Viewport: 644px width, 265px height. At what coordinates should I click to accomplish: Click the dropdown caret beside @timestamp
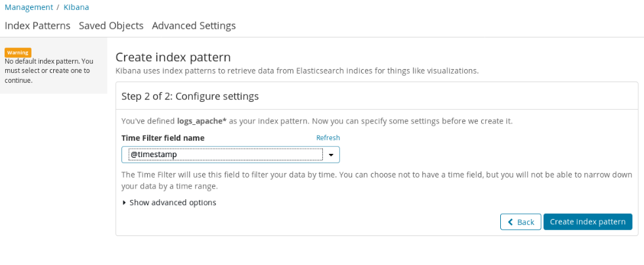(x=332, y=155)
